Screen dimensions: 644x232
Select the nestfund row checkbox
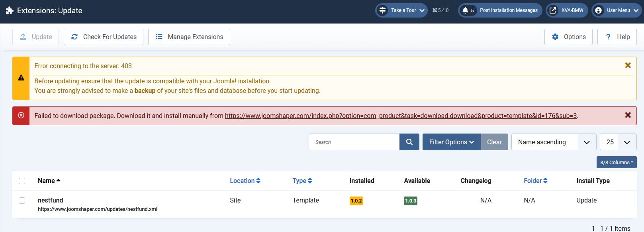pyautogui.click(x=22, y=201)
